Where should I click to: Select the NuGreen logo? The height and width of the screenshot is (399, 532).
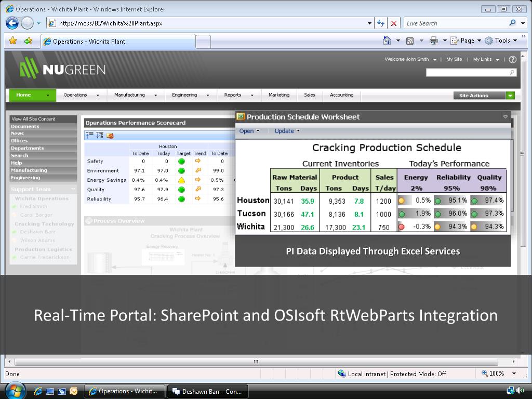pos(62,68)
